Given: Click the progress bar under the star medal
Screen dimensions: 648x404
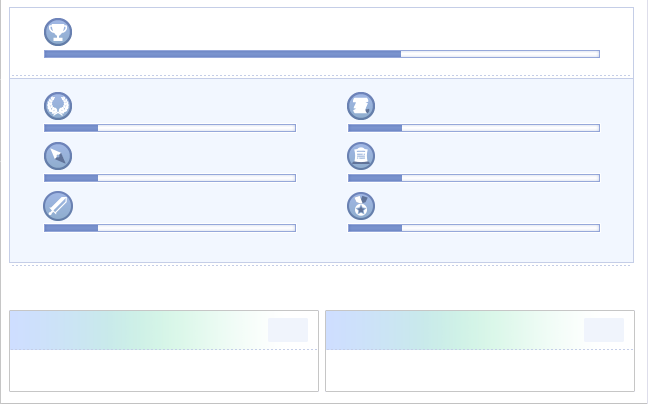Looking at the screenshot, I should tap(473, 228).
